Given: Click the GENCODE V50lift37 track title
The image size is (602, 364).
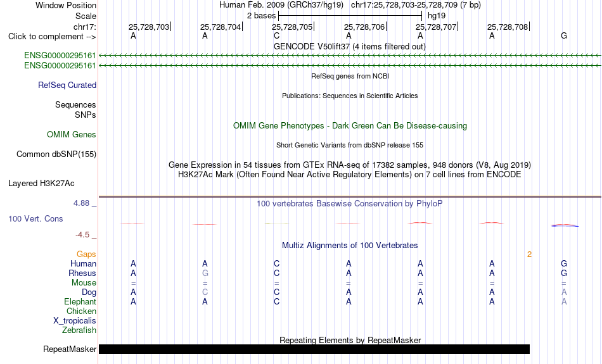Looking at the screenshot, I should [349, 46].
